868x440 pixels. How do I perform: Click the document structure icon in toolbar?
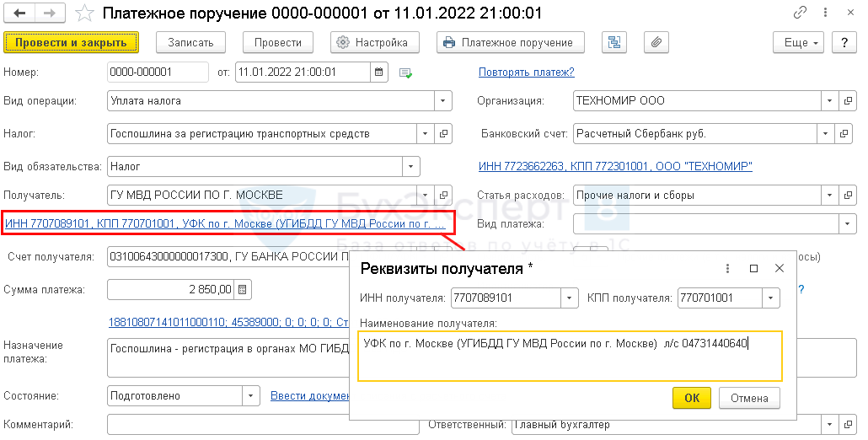point(614,42)
